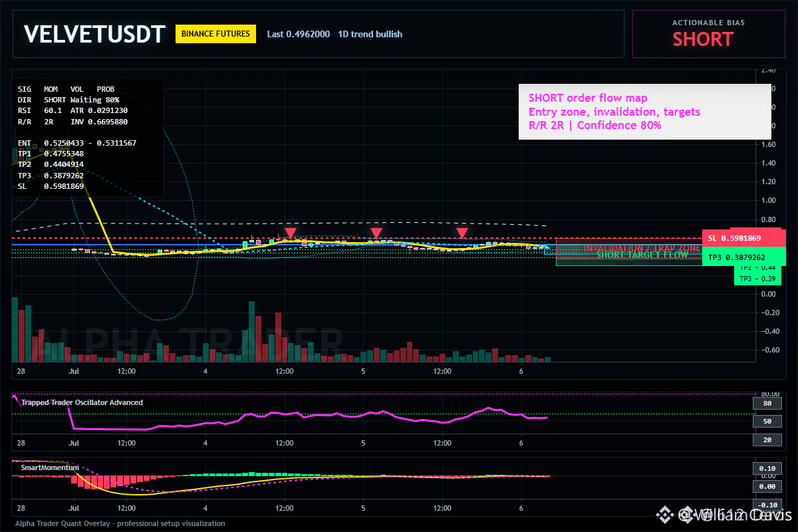The width and height of the screenshot is (798, 532).
Task: Click the VELVETUSDT symbol title
Action: (94, 35)
